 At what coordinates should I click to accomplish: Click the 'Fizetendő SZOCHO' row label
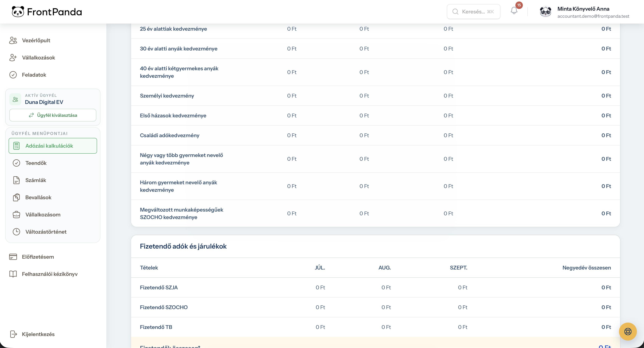pyautogui.click(x=164, y=307)
